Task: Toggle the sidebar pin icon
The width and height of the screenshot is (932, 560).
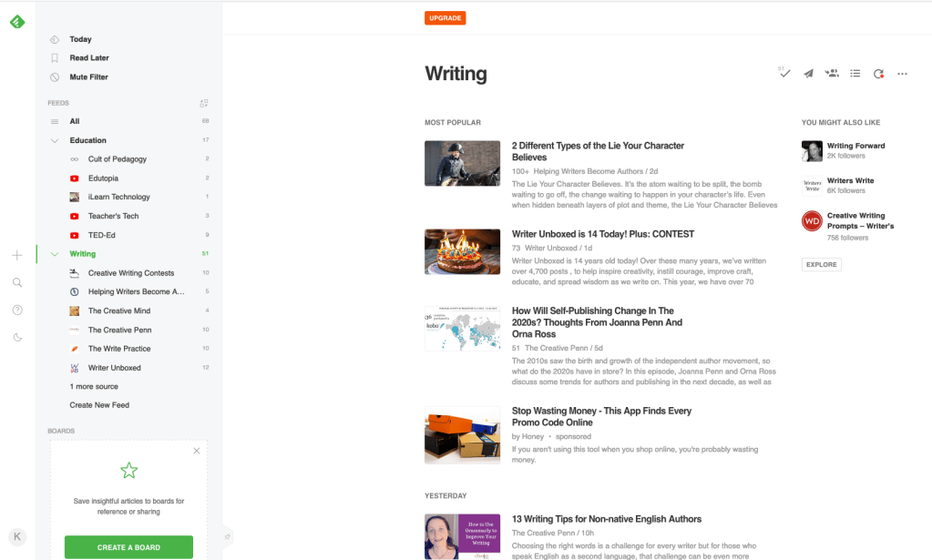Action: click(x=227, y=537)
